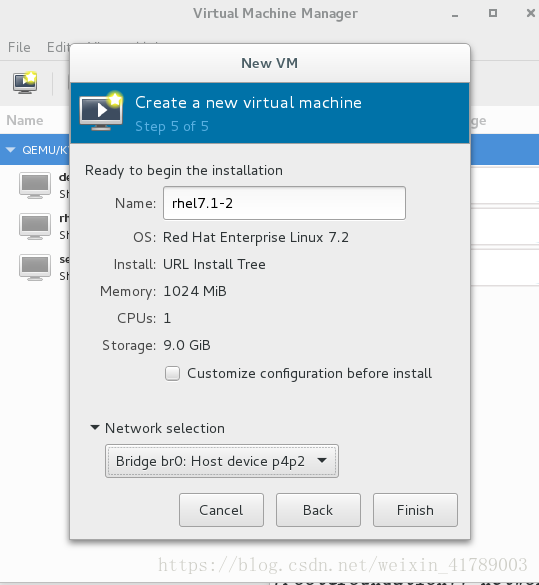Click the Name column header
The image size is (539, 585).
click(x=25, y=121)
